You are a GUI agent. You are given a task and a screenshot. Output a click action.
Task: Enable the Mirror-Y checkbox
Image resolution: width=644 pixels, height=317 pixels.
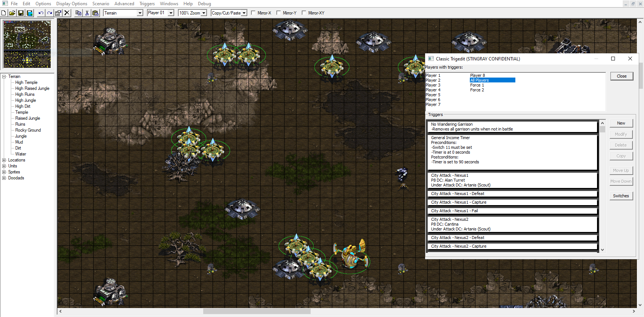tap(279, 13)
